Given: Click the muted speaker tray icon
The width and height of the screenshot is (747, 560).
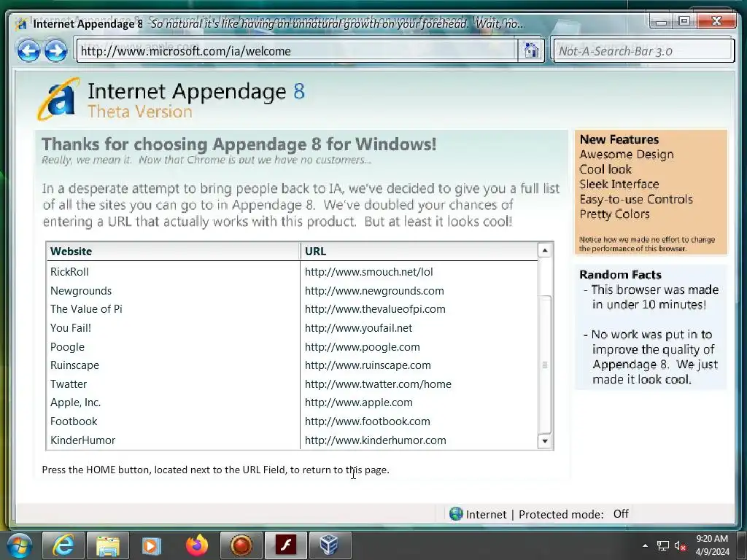Looking at the screenshot, I should [680, 546].
